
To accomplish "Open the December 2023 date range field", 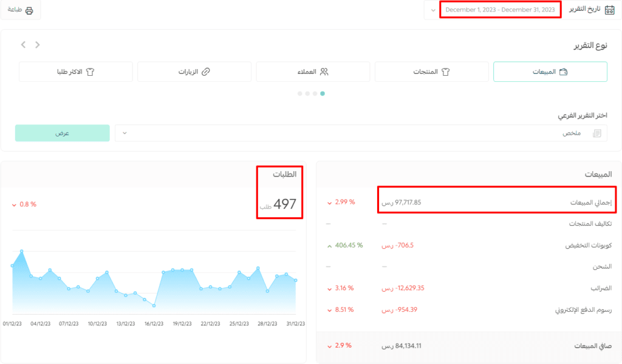I will pos(500,10).
